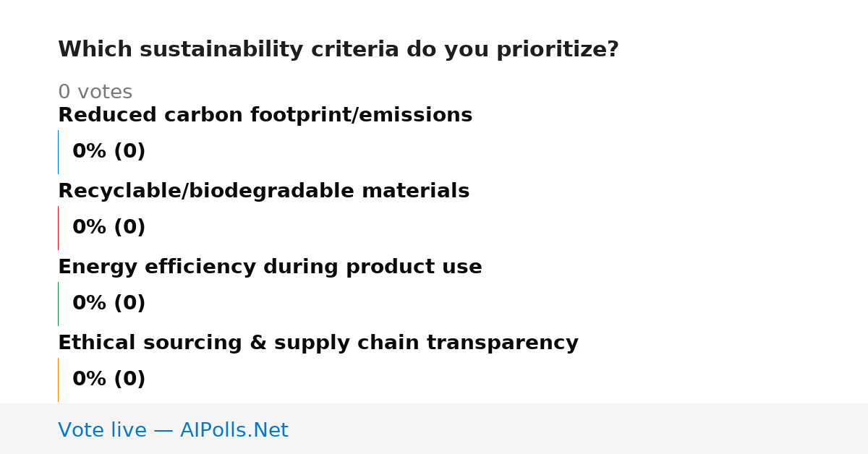This screenshot has width=868, height=454.
Task: Select 'Energy efficiency during product use' option
Action: point(270,267)
